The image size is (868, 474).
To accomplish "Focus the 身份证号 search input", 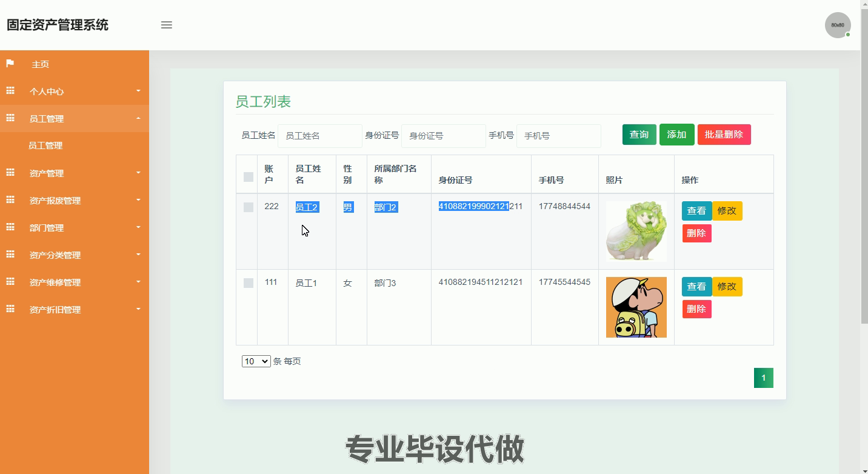I will pyautogui.click(x=443, y=136).
